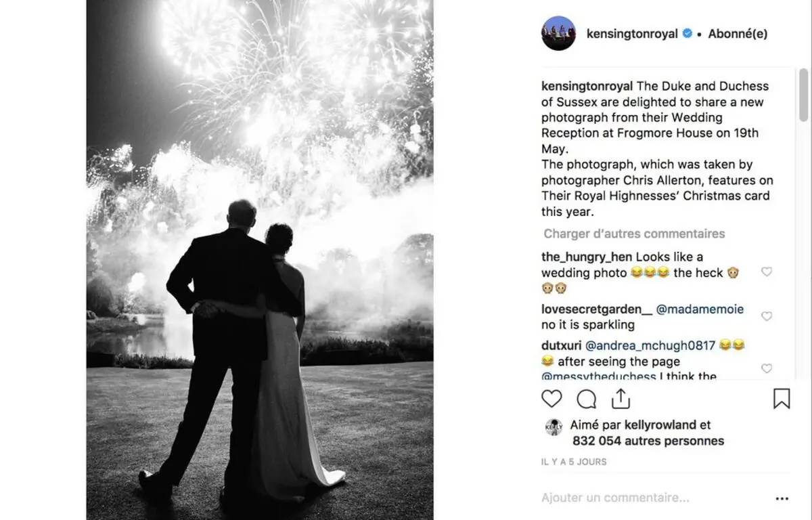Click the kensingtonroyal username in header
Viewport: 812px width, 520px height.
[632, 34]
